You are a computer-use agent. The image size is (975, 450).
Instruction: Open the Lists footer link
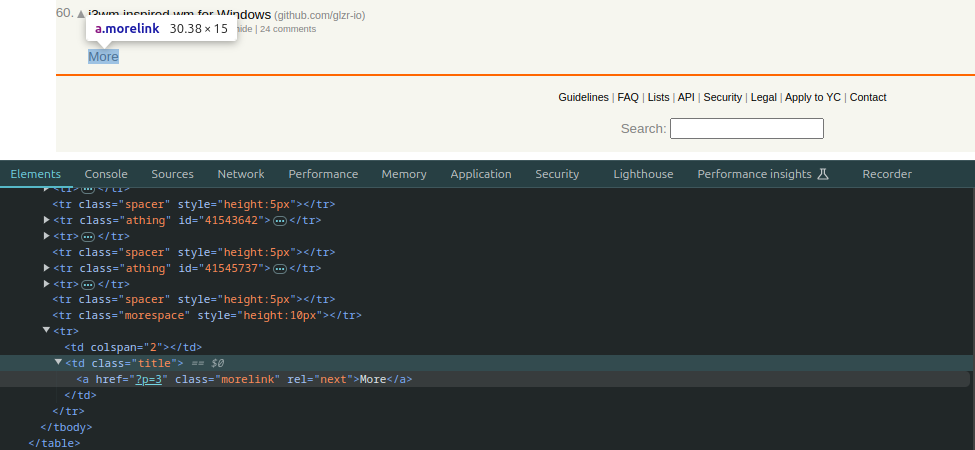(x=658, y=97)
